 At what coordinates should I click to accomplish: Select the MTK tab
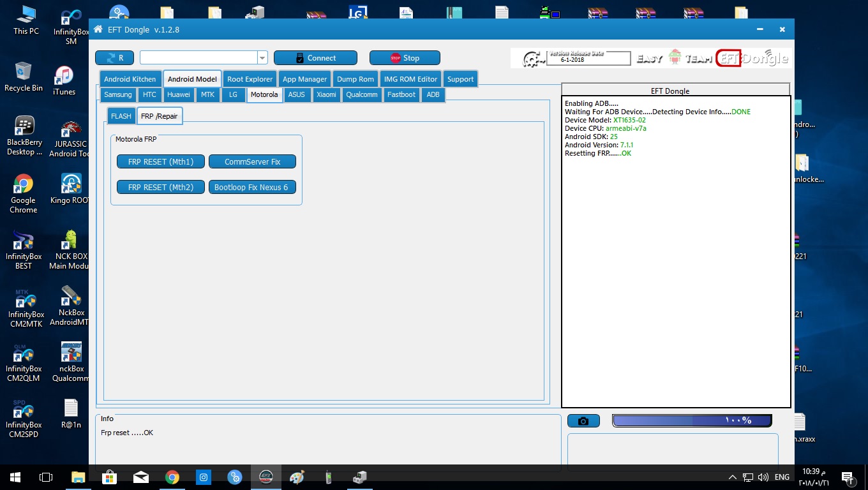pos(208,94)
